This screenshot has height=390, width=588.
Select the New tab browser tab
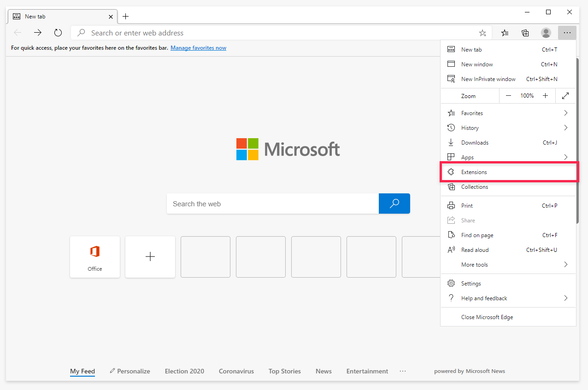pyautogui.click(x=63, y=17)
